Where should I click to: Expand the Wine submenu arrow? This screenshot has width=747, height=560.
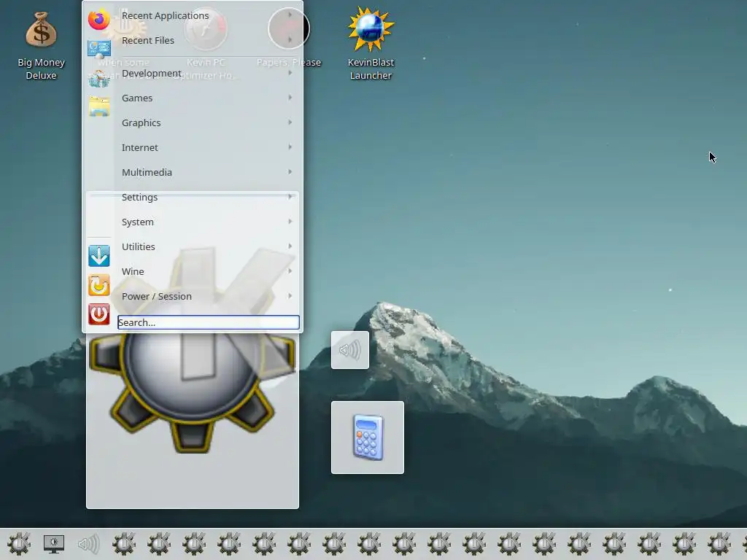coord(290,271)
